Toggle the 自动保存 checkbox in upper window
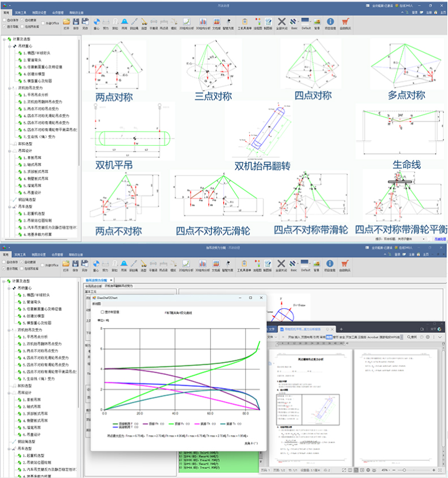Screen dimensions: 448x478 (x=4, y=20)
